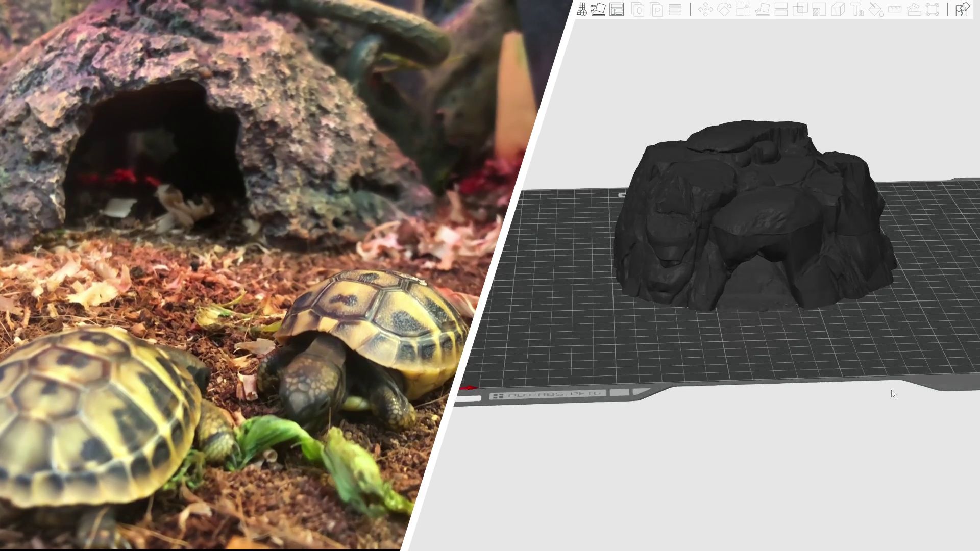This screenshot has height=551, width=980.
Task: Select the Rotate tool
Action: point(724,9)
